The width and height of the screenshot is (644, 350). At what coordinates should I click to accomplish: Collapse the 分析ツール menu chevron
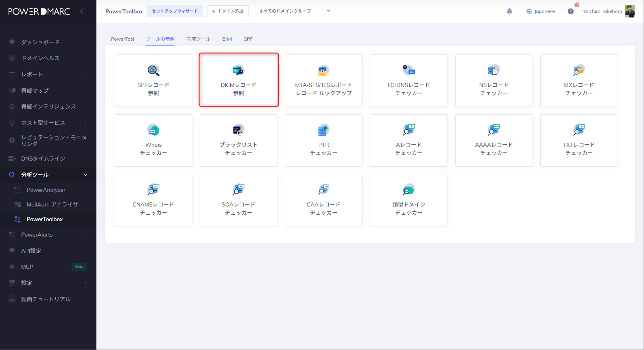[x=85, y=175]
